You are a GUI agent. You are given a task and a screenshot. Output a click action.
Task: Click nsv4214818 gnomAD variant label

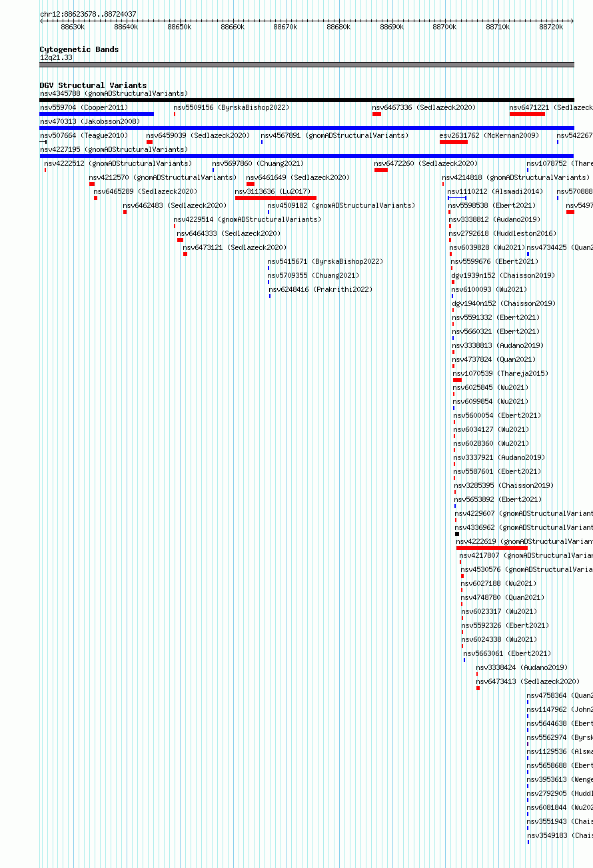[516, 177]
